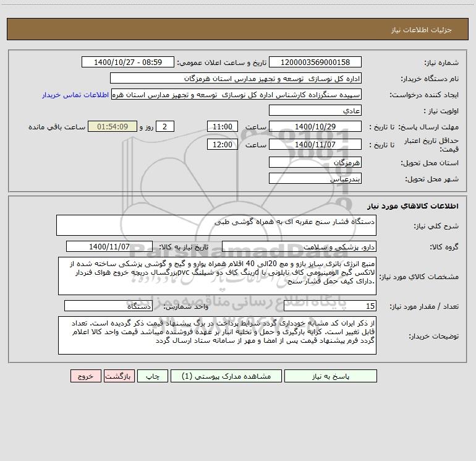Click the 'استان محل تحویل:' label
Image resolution: width=476 pixels, height=461 pixels.
click(430, 163)
